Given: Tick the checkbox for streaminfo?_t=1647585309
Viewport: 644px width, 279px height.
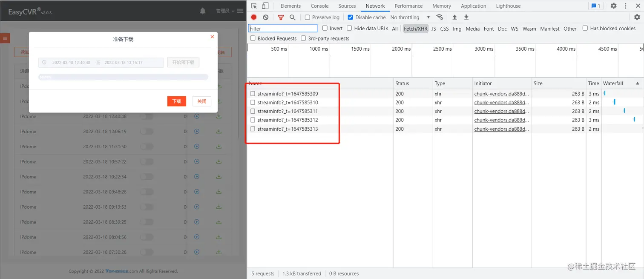Looking at the screenshot, I should tap(253, 94).
